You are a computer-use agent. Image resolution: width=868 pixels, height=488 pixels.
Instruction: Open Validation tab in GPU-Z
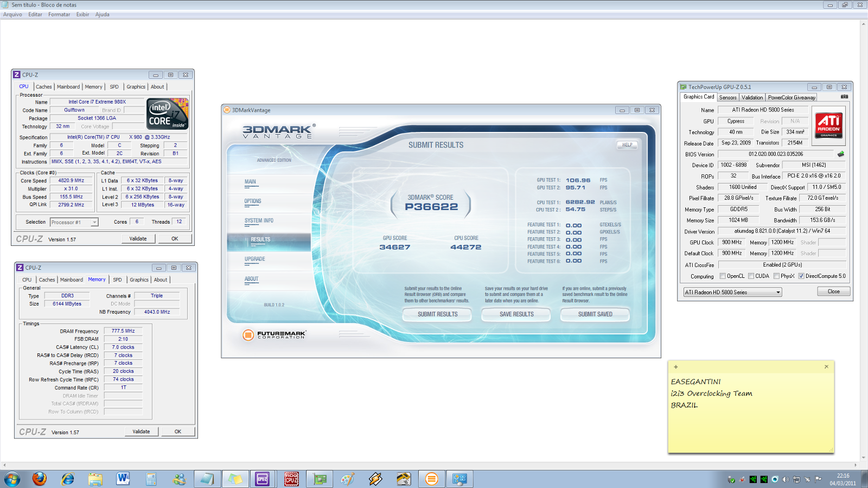pos(752,98)
